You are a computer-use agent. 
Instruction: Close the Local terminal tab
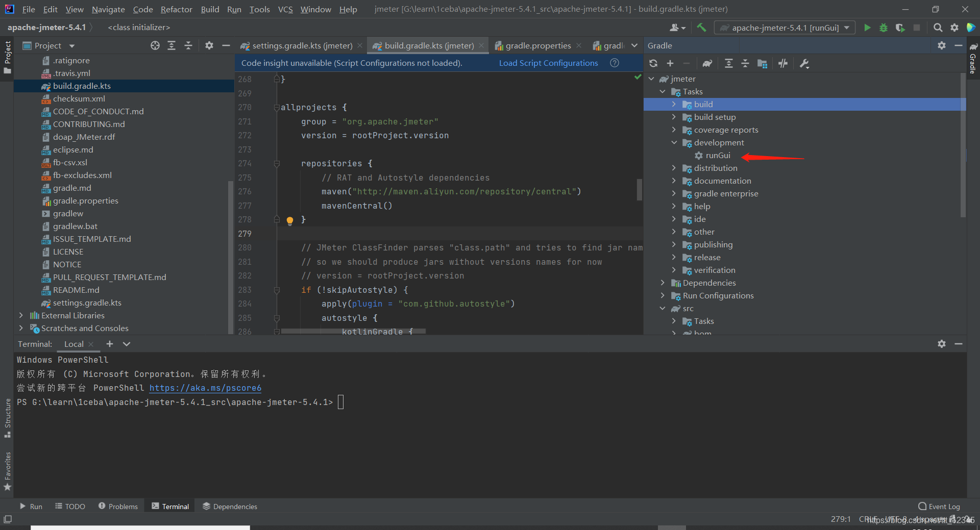(91, 344)
